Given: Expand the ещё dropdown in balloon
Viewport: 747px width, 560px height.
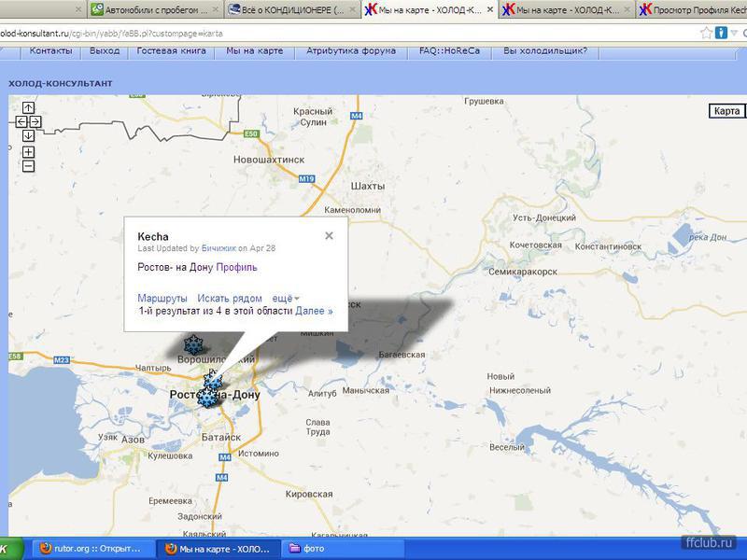Looking at the screenshot, I should tap(285, 298).
